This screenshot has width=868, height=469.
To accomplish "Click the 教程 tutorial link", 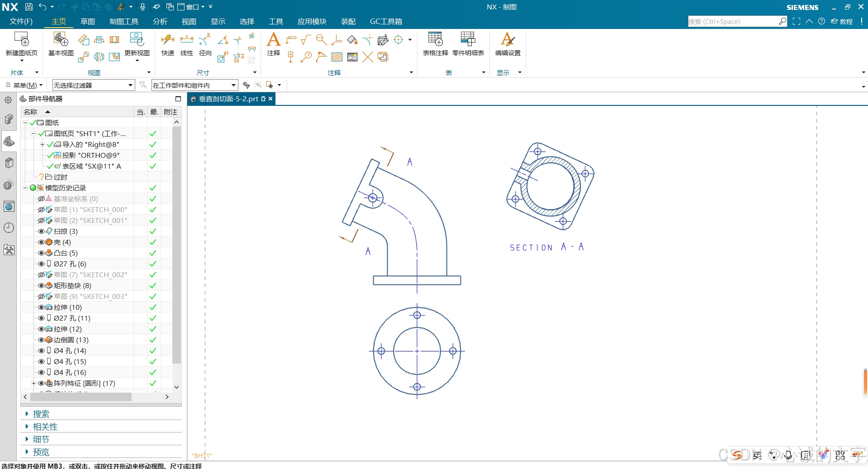I will [x=842, y=21].
